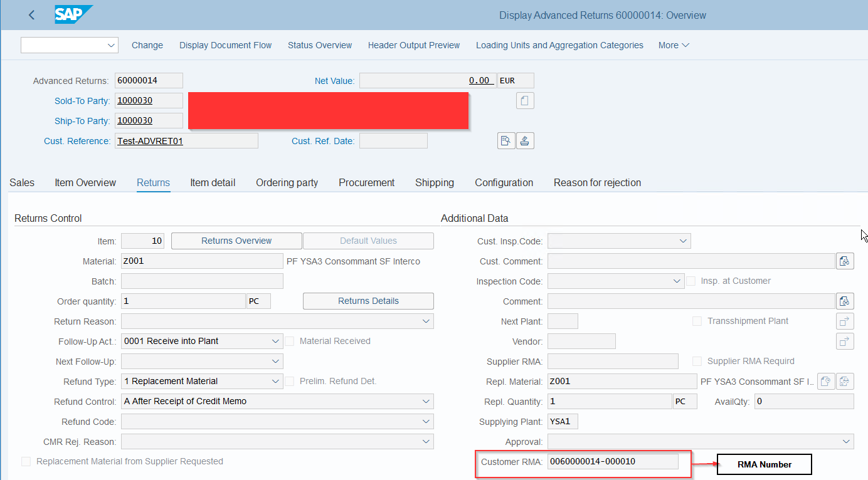The width and height of the screenshot is (868, 480).
Task: Select the signature stamp icon beside Cust. Ref. Date
Action: 525,140
